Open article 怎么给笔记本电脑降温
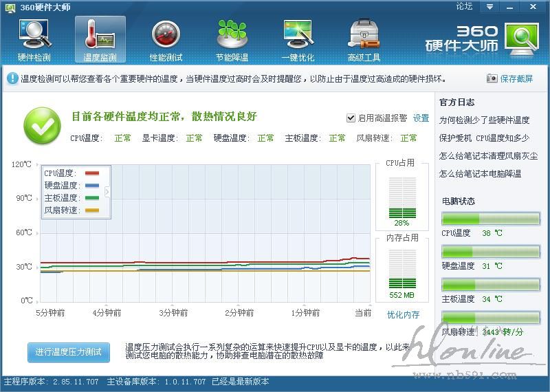 coord(480,174)
